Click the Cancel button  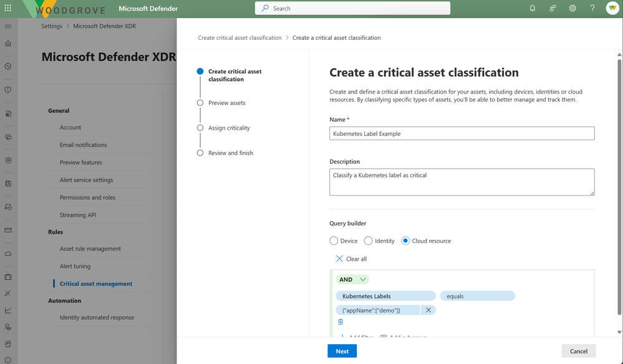pos(579,351)
